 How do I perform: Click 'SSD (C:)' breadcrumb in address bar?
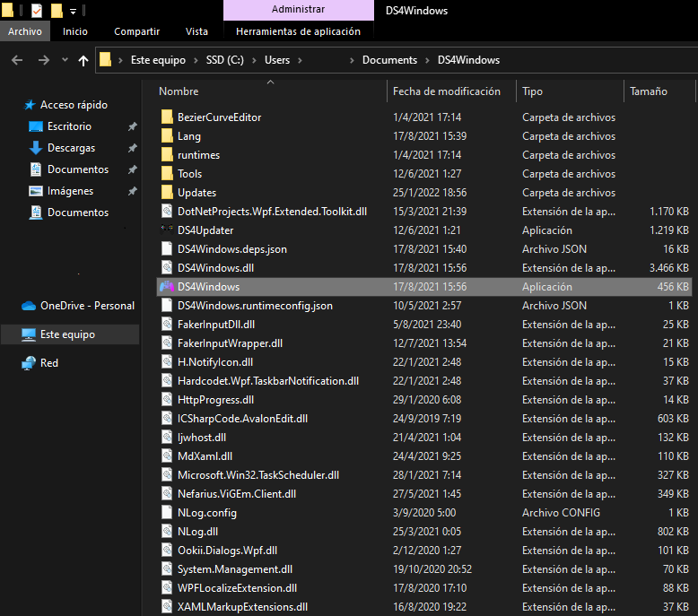pyautogui.click(x=225, y=60)
